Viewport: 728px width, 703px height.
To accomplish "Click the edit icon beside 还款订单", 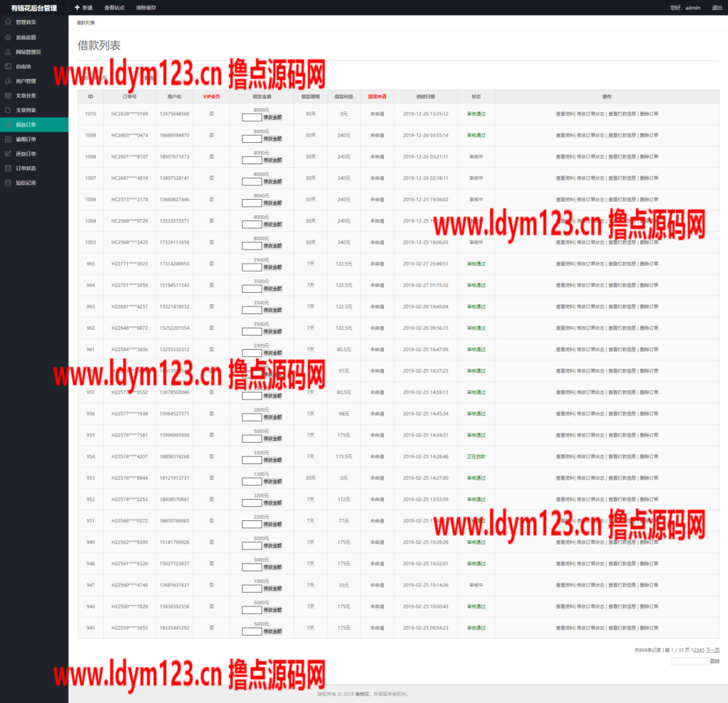I will [x=8, y=154].
